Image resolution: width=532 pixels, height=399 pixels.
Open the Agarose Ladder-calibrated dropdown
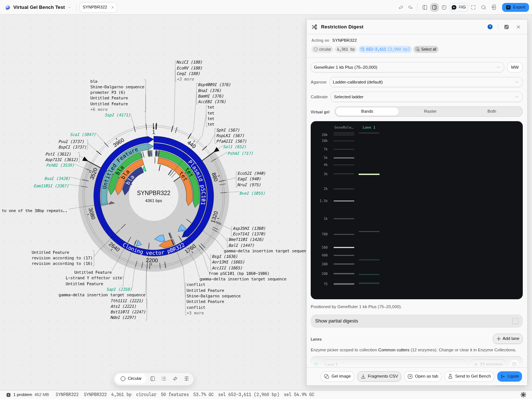(x=426, y=82)
